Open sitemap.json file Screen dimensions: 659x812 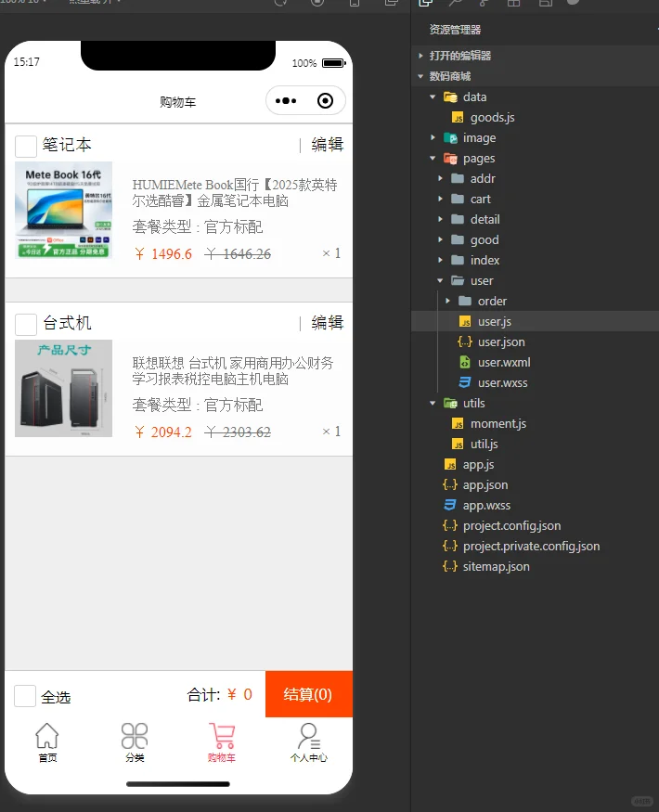(496, 566)
